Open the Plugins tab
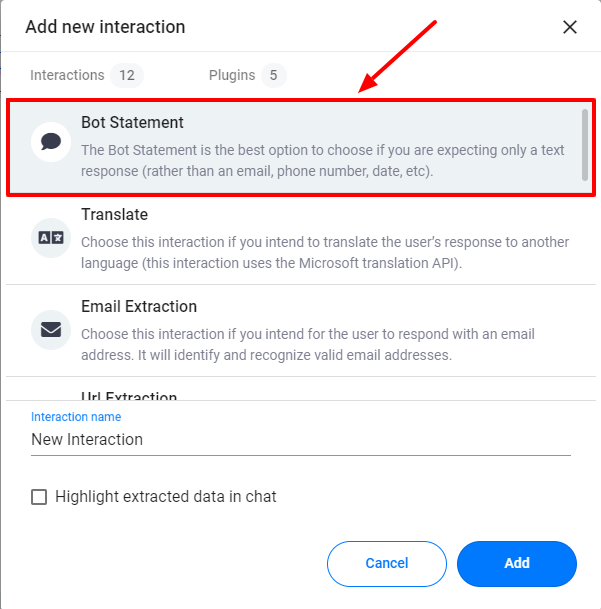601x609 pixels. [232, 75]
